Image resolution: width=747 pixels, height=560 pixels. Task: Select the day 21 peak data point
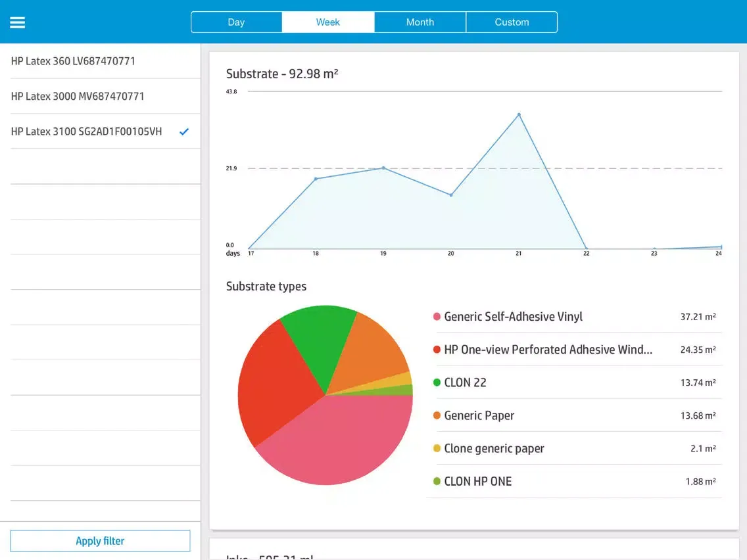coord(519,114)
